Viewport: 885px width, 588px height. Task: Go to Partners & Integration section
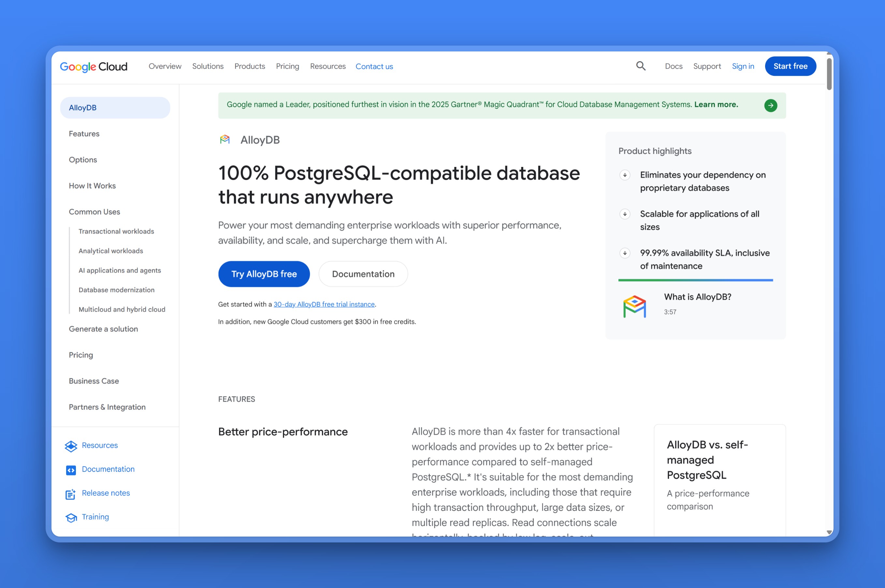coord(107,407)
